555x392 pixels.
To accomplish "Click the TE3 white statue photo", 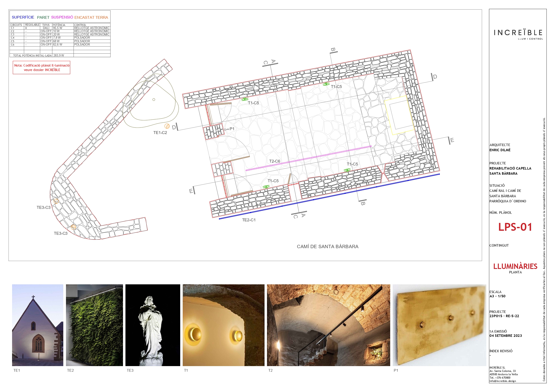I will click(x=153, y=325).
